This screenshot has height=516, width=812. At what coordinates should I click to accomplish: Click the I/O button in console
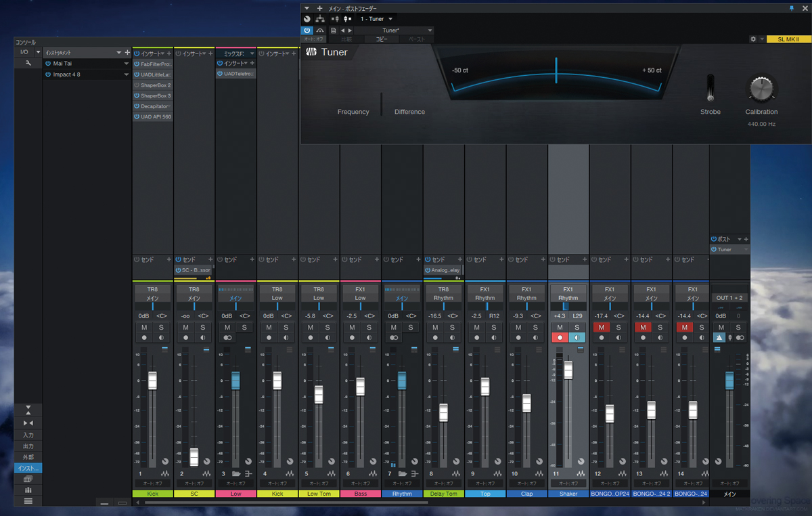[24, 52]
